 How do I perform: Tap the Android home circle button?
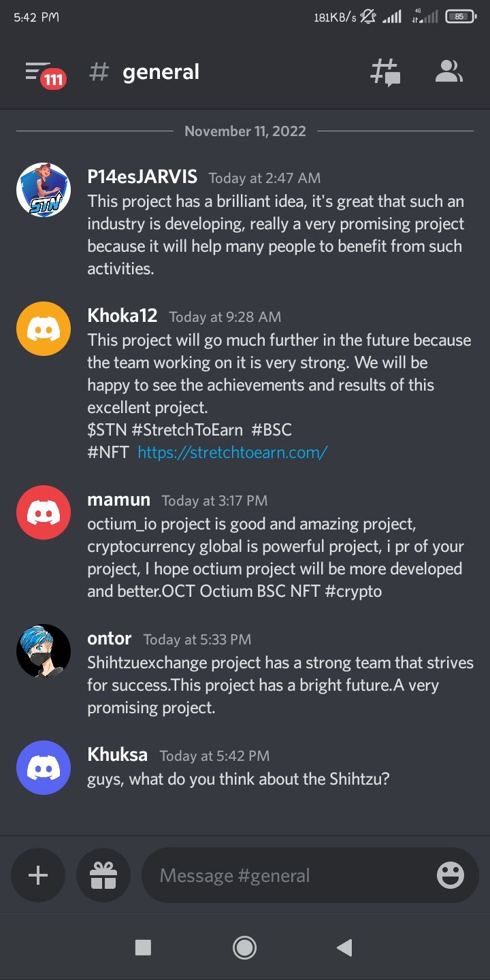tap(244, 947)
